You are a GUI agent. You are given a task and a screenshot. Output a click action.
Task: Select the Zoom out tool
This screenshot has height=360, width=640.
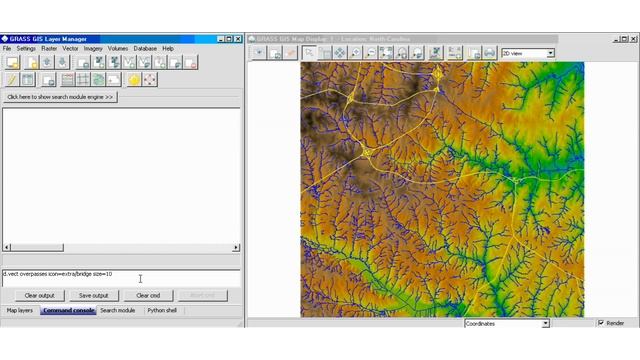[x=371, y=53]
